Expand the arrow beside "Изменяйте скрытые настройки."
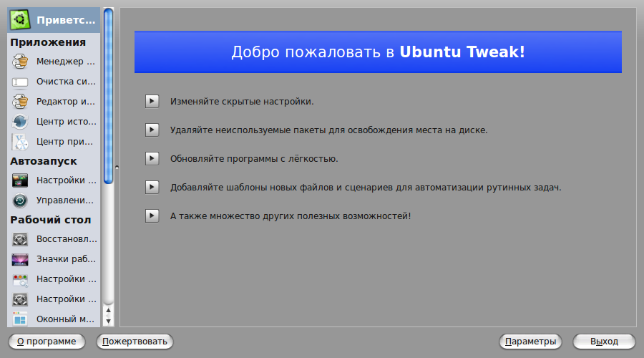This screenshot has height=358, width=644. (152, 101)
